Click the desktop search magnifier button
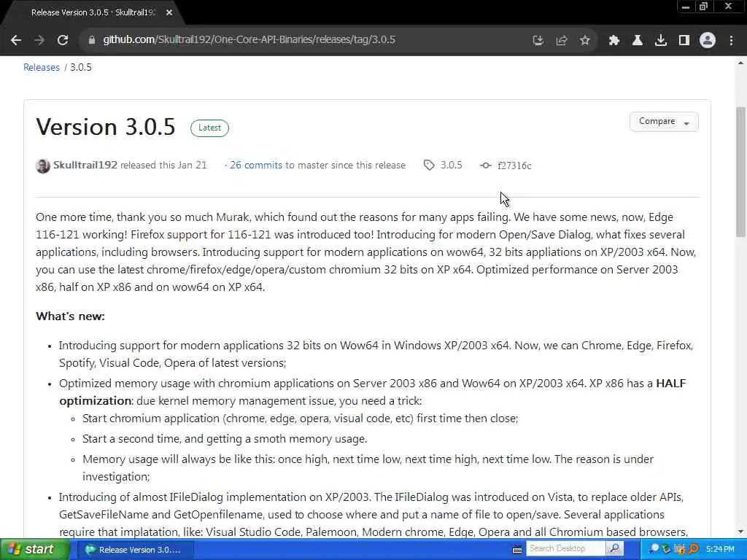The width and height of the screenshot is (747, 560). click(x=614, y=548)
